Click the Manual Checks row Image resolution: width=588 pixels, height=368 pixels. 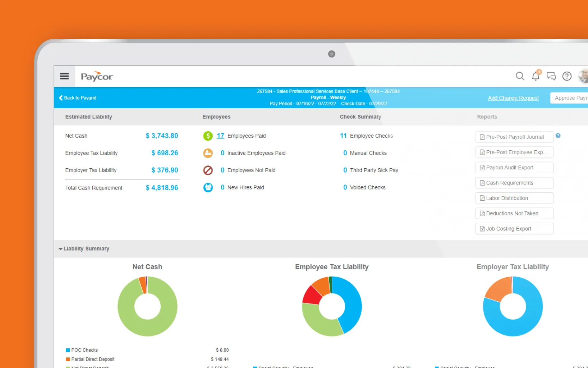tap(365, 153)
